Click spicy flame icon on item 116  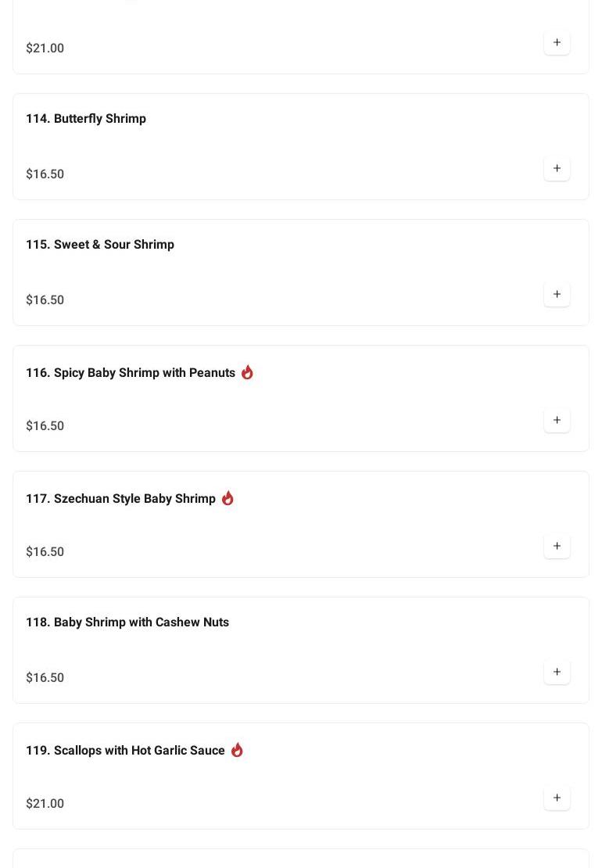[247, 372]
